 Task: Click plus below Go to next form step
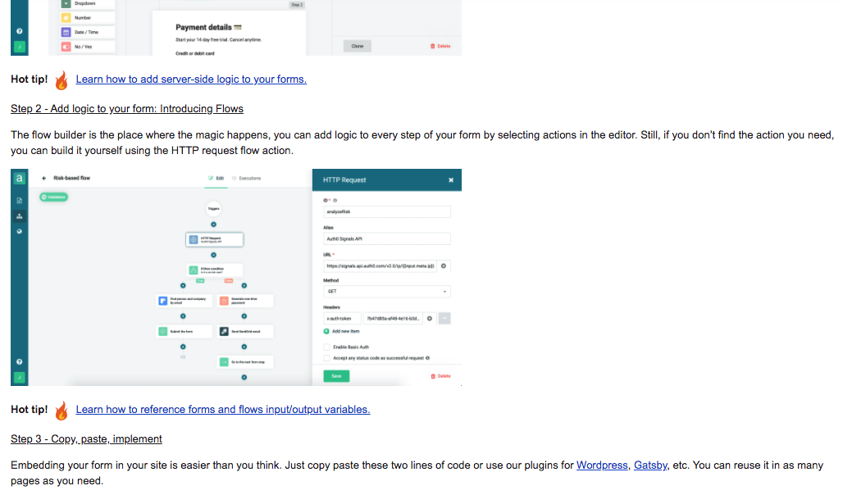pos(244,378)
